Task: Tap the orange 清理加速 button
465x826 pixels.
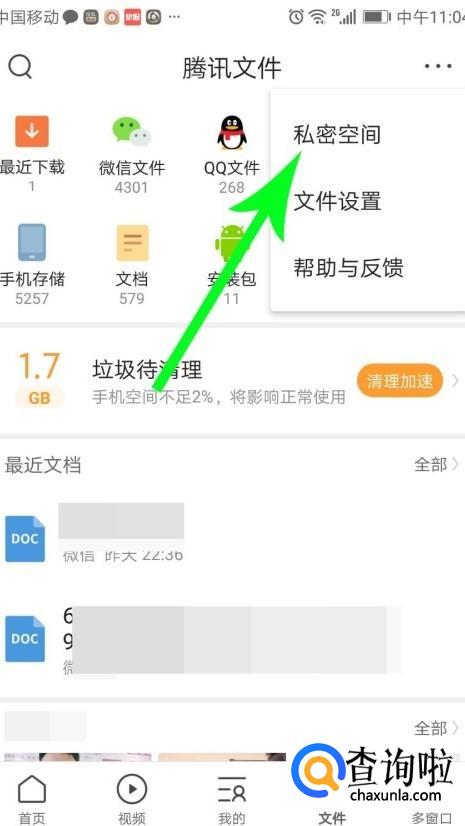Action: coord(400,380)
